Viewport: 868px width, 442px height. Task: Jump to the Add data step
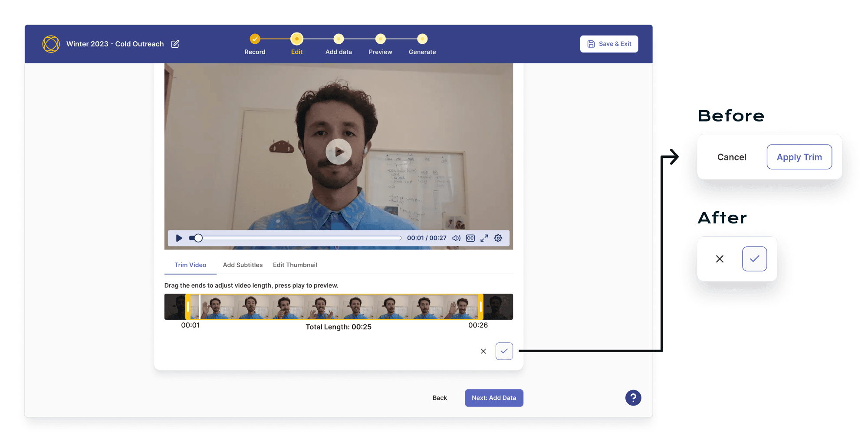point(339,44)
